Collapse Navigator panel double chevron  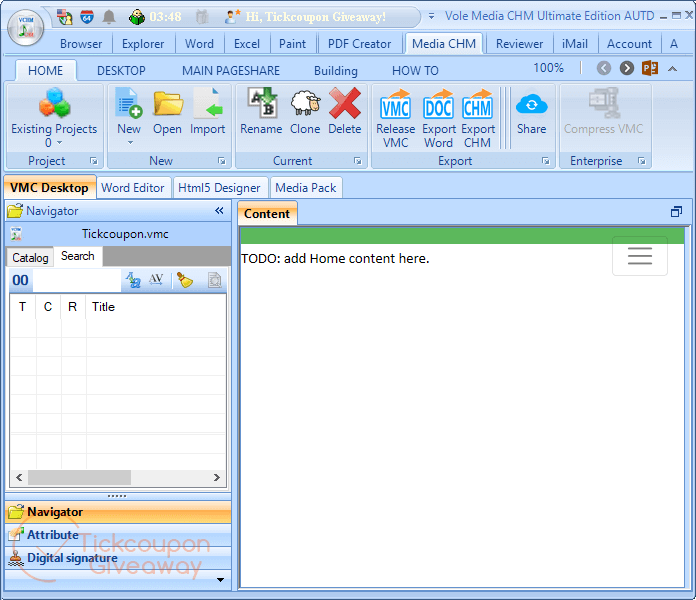[x=219, y=211]
